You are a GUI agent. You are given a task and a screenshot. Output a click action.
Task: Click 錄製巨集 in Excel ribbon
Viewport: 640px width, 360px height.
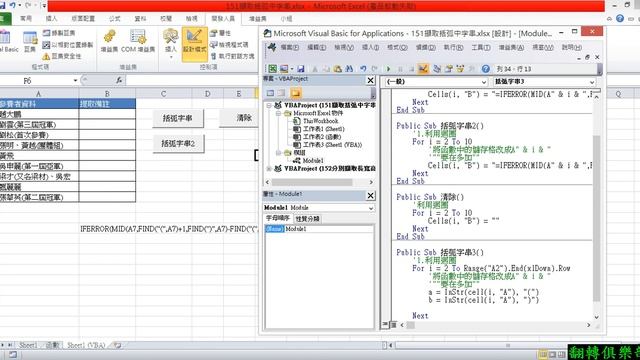click(x=60, y=33)
